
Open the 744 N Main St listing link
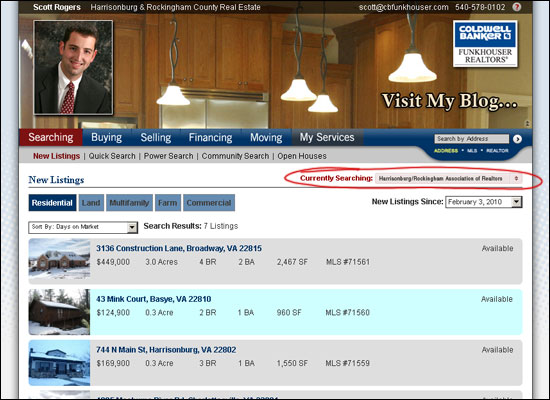pyautogui.click(x=166, y=350)
